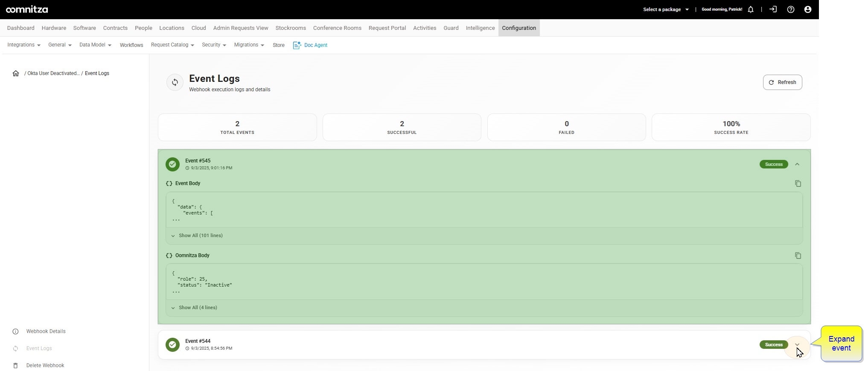Copy the Oomnitza Body JSON
The height and width of the screenshot is (371, 868).
pos(798,255)
